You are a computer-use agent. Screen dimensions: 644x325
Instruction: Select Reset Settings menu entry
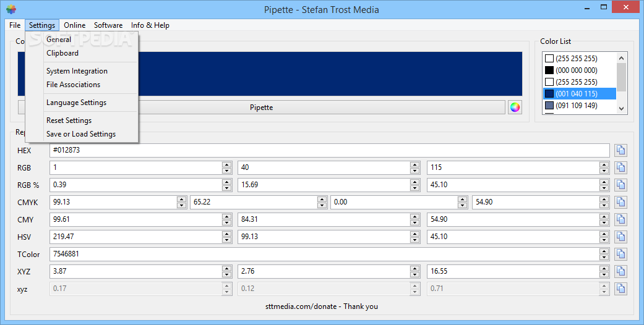(82, 120)
